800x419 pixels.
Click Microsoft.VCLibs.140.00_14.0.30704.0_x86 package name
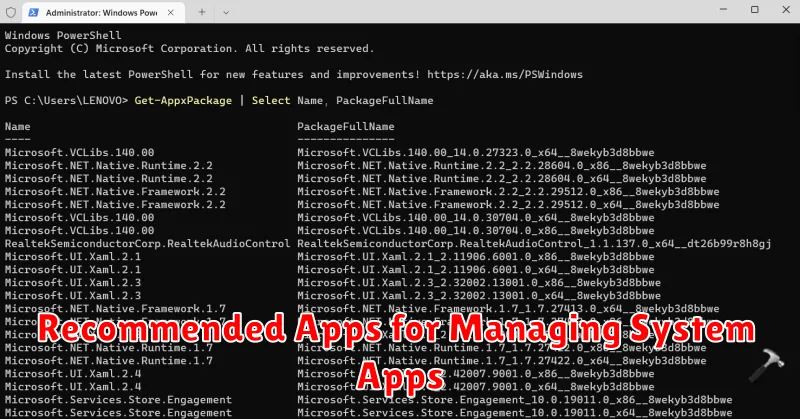tap(476, 231)
